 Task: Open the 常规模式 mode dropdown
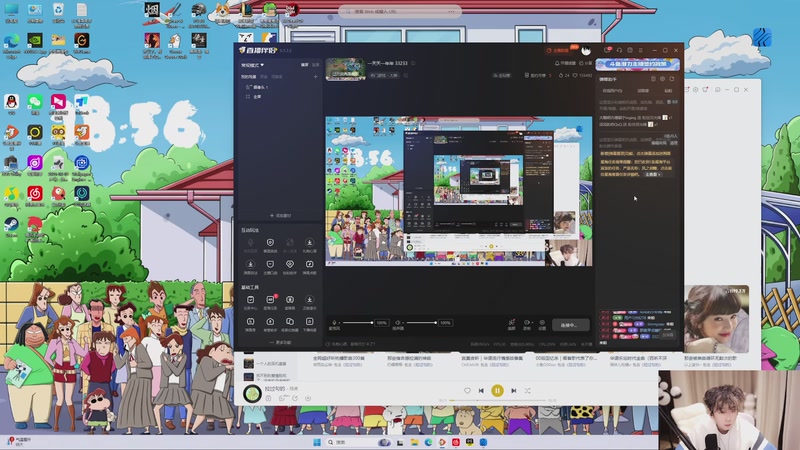click(253, 65)
